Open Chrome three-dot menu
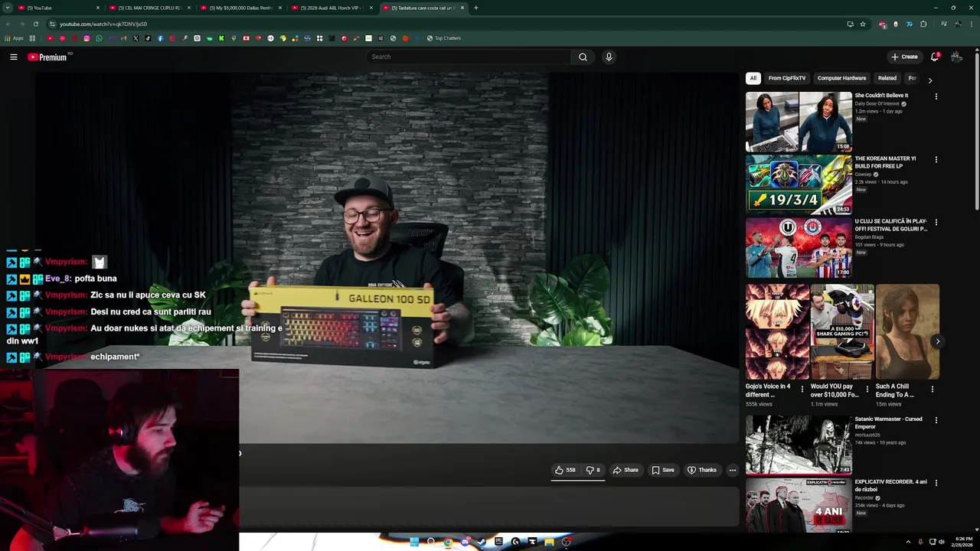The image size is (980, 551). [971, 24]
